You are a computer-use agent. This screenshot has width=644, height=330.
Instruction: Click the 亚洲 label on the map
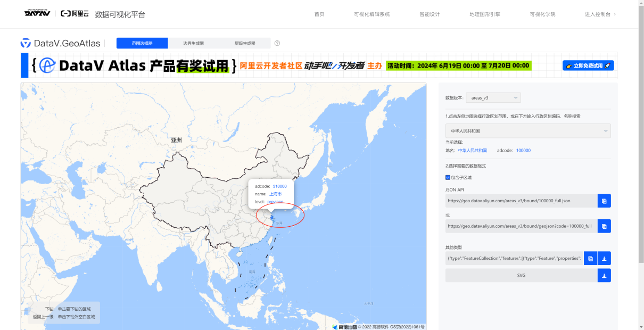click(176, 140)
